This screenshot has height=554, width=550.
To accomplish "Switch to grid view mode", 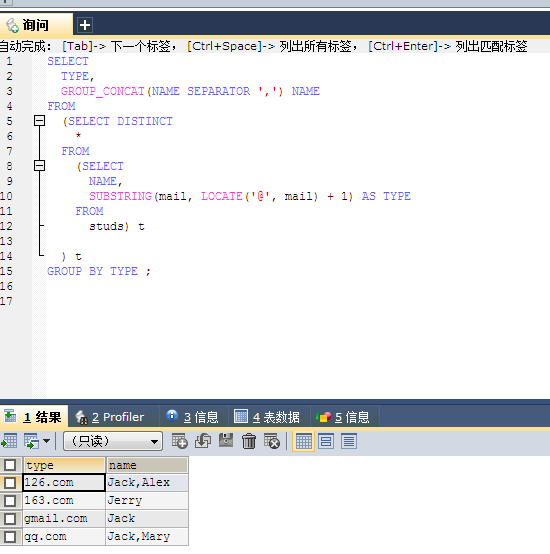I will point(303,441).
